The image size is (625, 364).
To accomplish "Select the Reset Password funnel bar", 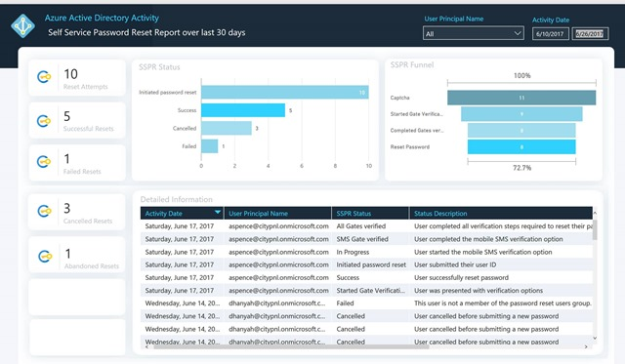I will point(521,146).
